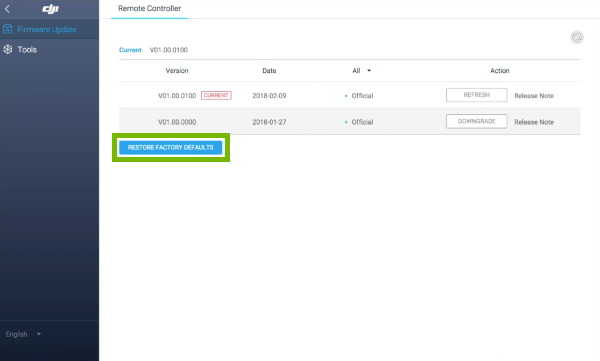The image size is (600, 361).
Task: Open Tools section in sidebar
Action: [x=49, y=49]
